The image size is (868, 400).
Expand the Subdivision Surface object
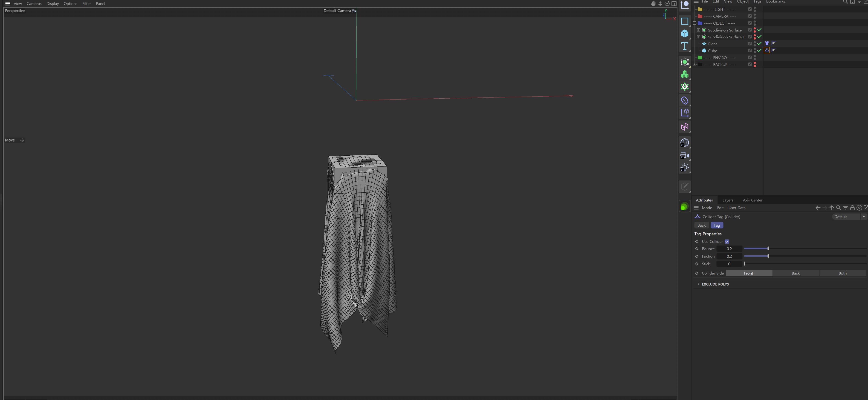click(x=698, y=30)
